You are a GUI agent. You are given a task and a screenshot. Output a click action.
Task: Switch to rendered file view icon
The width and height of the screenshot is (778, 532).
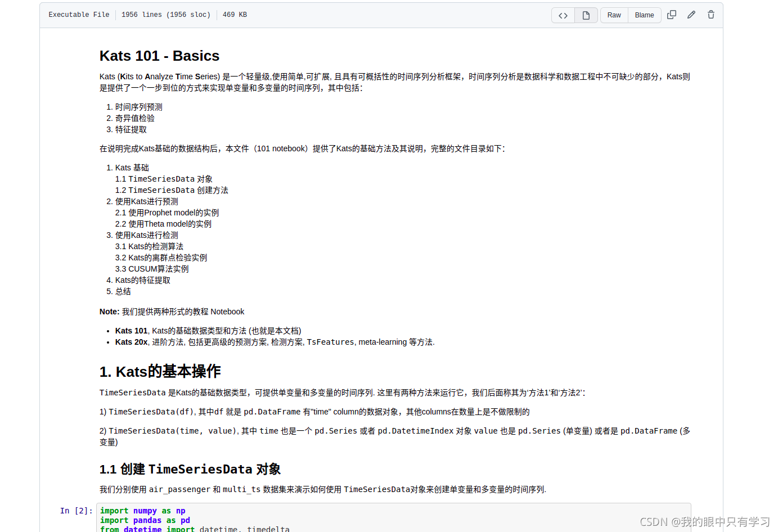[x=586, y=15]
